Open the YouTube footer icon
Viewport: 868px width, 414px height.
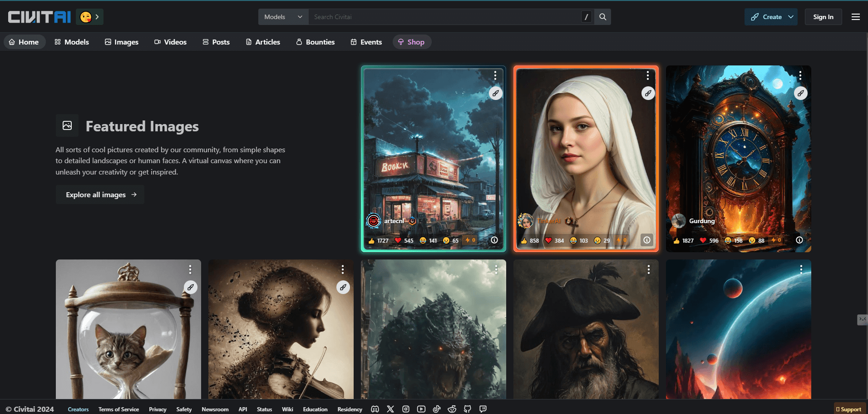pyautogui.click(x=421, y=409)
